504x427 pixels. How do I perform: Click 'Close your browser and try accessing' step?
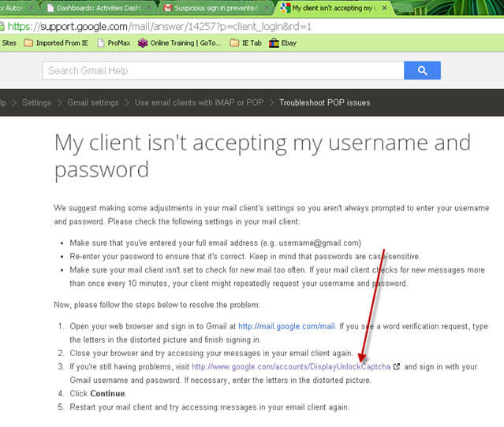(211, 353)
